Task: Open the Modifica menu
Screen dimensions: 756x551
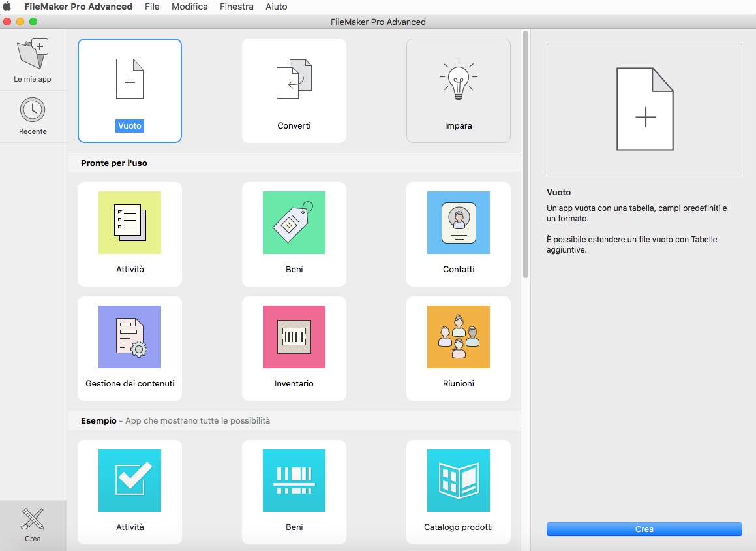Action: (x=189, y=7)
